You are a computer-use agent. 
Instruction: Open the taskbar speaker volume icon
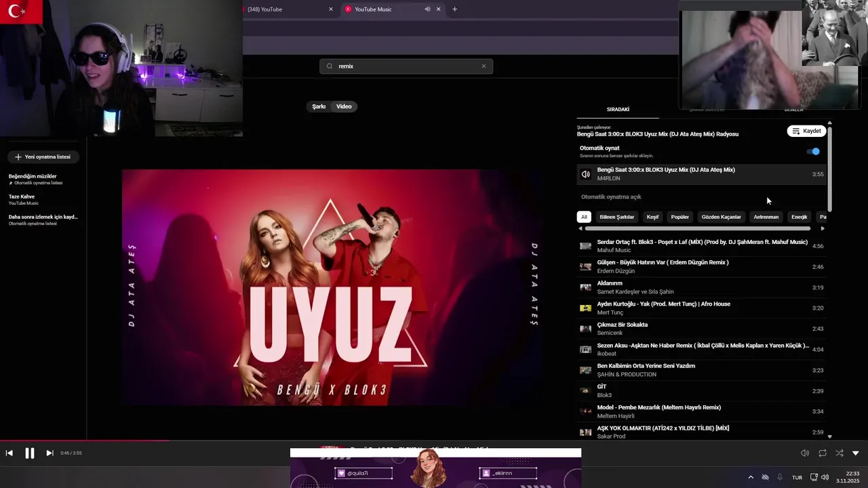[x=825, y=477]
